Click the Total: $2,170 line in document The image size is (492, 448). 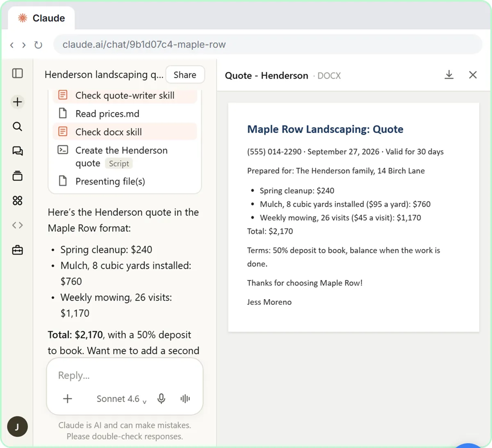[x=270, y=231]
